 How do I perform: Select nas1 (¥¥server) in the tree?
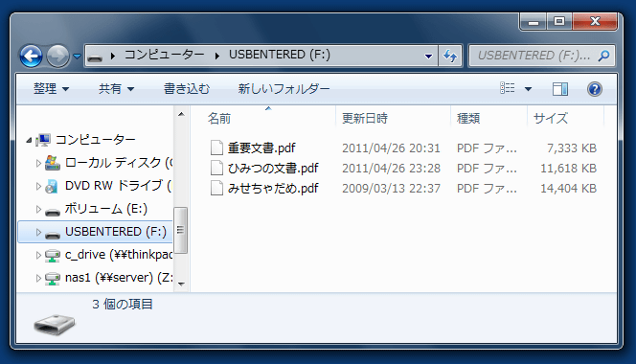coord(119,278)
